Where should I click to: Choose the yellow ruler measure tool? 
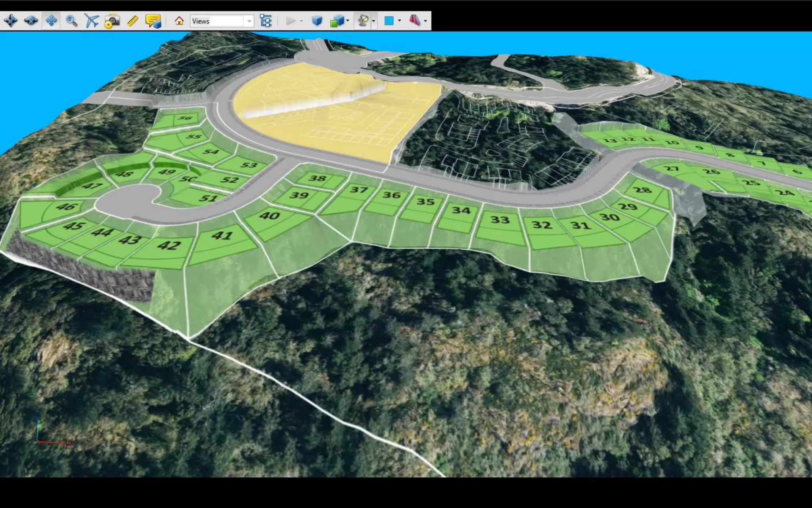[132, 21]
